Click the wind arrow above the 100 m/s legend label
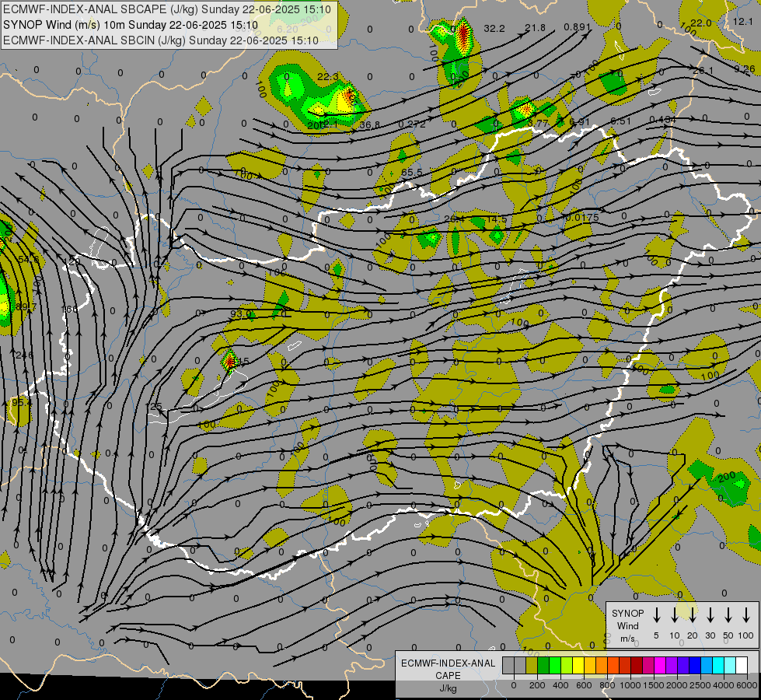 point(746,614)
